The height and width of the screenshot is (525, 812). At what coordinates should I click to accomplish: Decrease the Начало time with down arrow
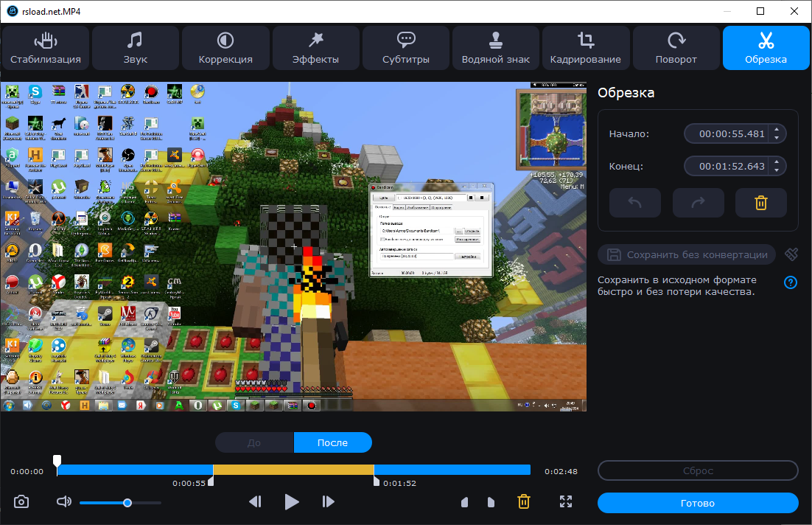(x=777, y=138)
